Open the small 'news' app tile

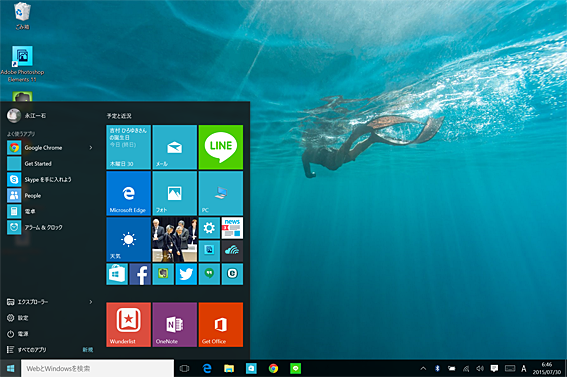(x=232, y=228)
